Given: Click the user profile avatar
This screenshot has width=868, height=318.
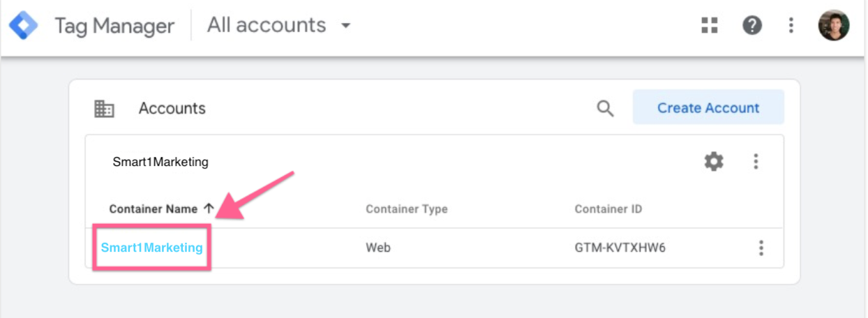Looking at the screenshot, I should [833, 26].
